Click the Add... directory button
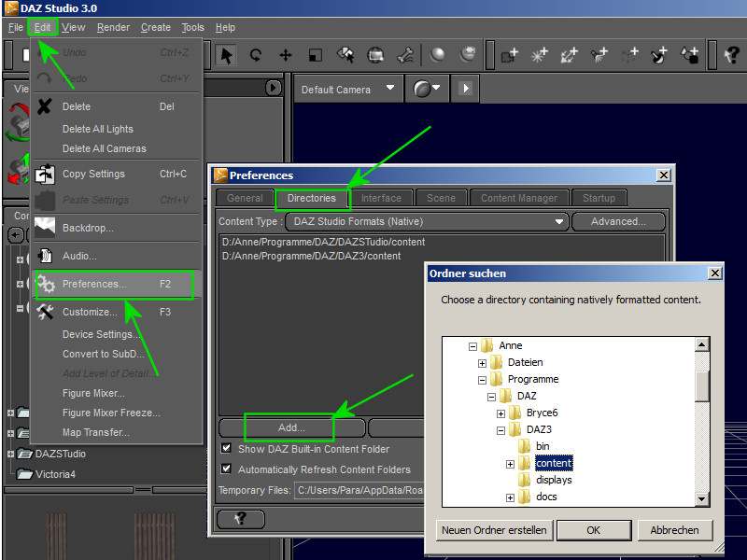Screen dimensions: 747x560 point(291,427)
